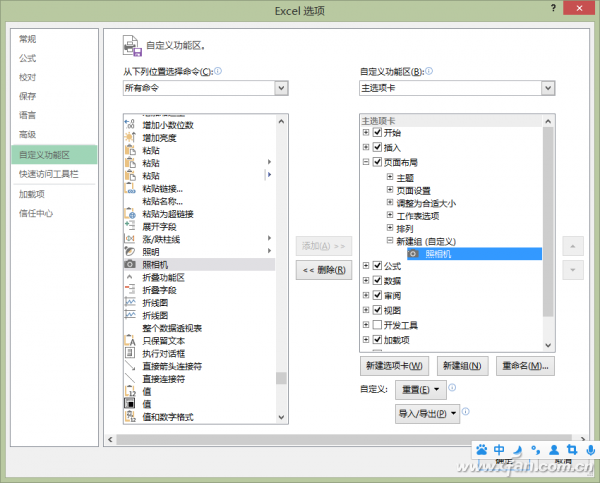Click the 折叠字段 icon
This screenshot has width=600, height=483.
pos(130,290)
